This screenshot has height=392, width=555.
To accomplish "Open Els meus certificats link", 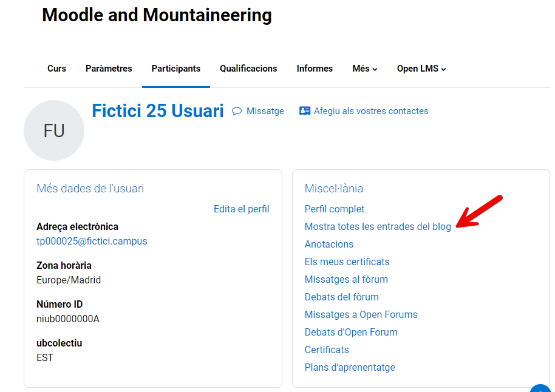I will pyautogui.click(x=347, y=262).
